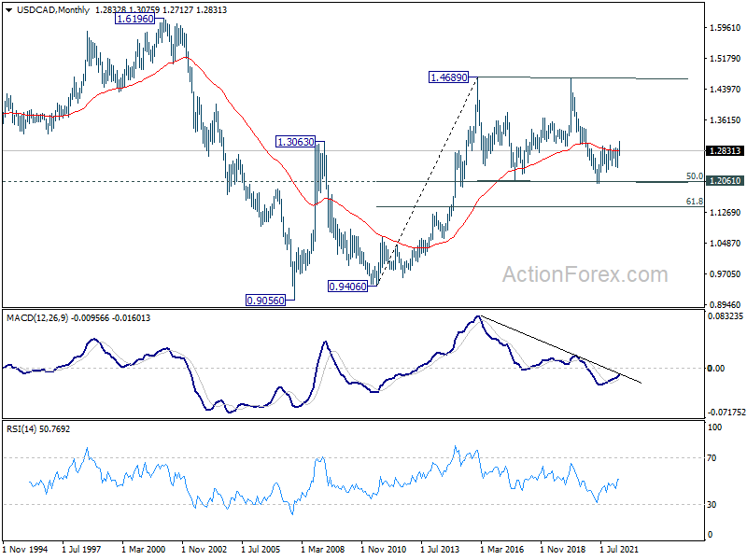Click the 50.0 Fibonacci level label
747x560 pixels.
[694, 175]
